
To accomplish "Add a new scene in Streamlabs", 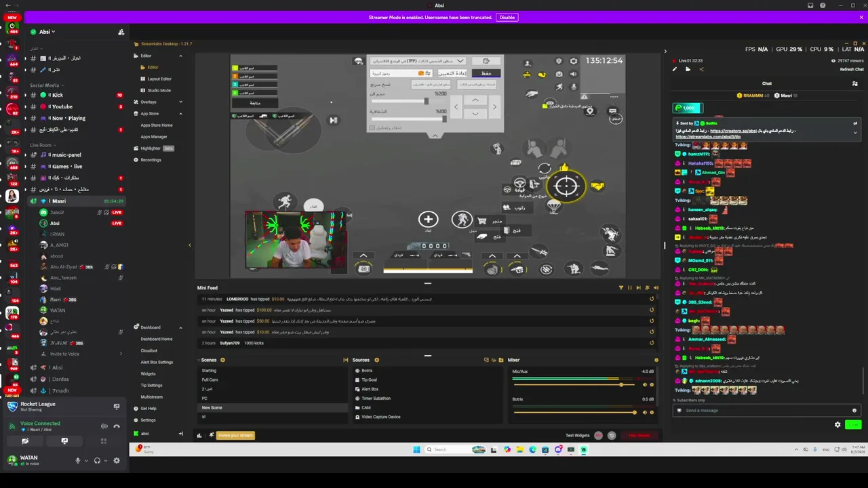I will (x=222, y=360).
